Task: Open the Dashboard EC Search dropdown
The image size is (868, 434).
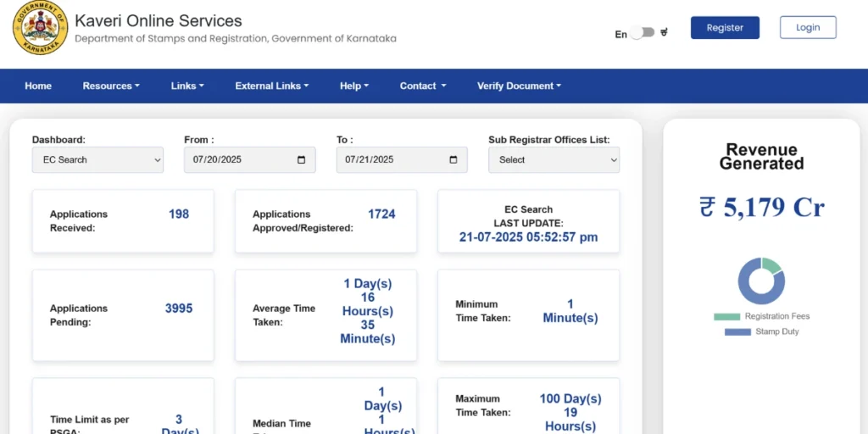Action: 97,160
